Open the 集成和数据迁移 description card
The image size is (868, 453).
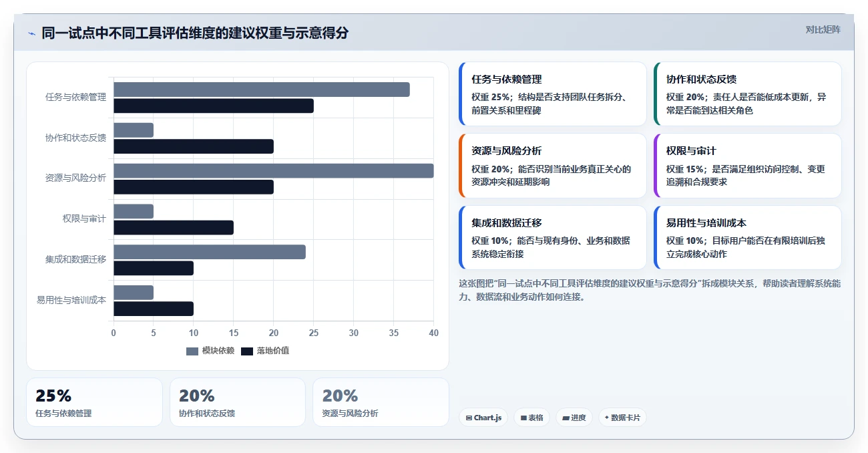553,237
